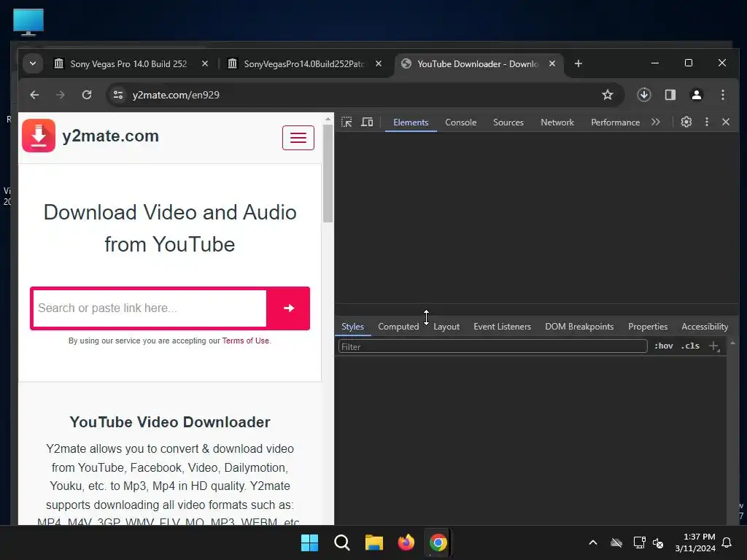Open Windows taskbar search
Image resolution: width=747 pixels, height=560 pixels.
tap(342, 542)
